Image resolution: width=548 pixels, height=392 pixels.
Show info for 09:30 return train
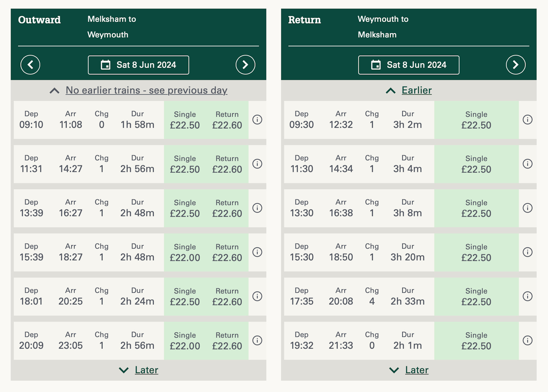pos(527,120)
